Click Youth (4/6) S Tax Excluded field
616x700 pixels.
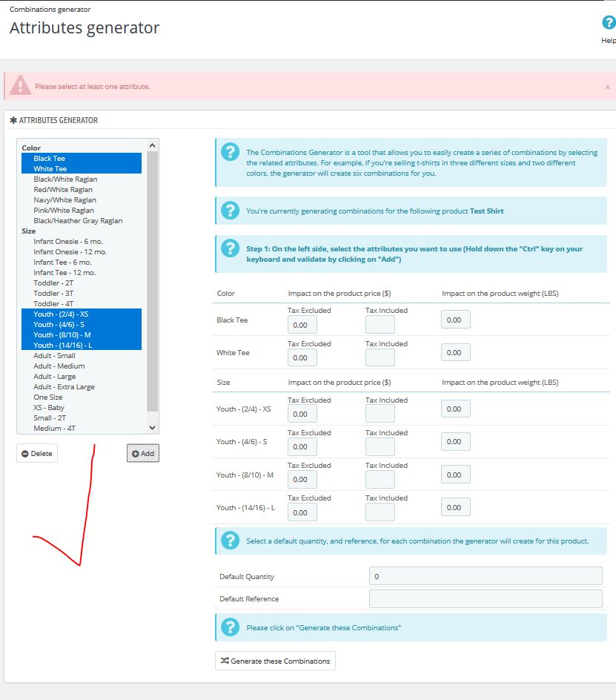[x=302, y=446]
